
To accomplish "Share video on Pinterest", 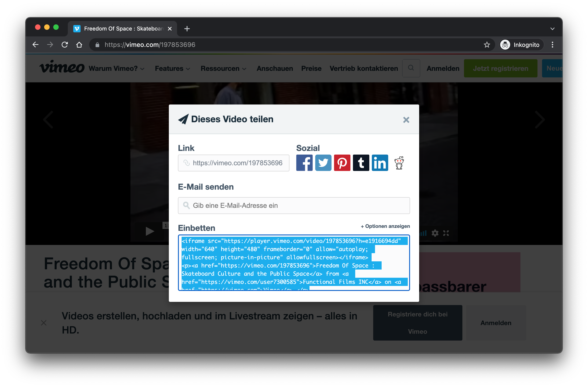I will pos(342,163).
